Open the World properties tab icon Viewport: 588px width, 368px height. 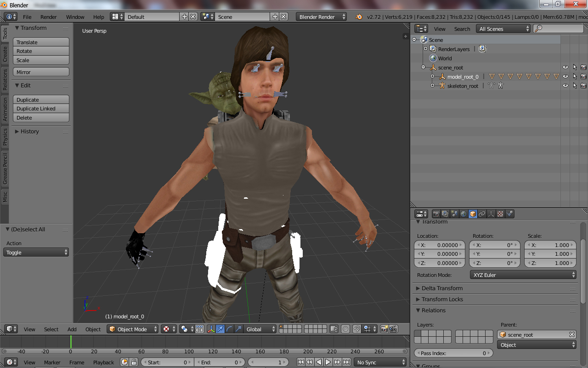click(464, 214)
